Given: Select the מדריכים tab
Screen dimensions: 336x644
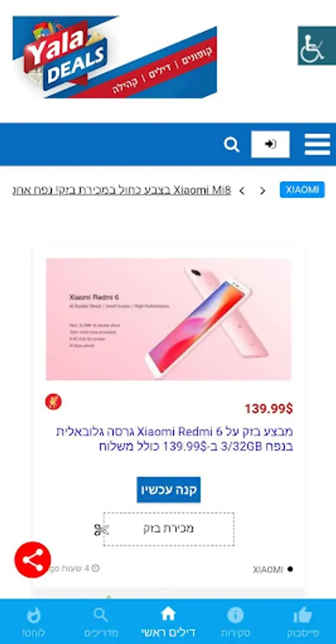Looking at the screenshot, I should click(101, 622).
